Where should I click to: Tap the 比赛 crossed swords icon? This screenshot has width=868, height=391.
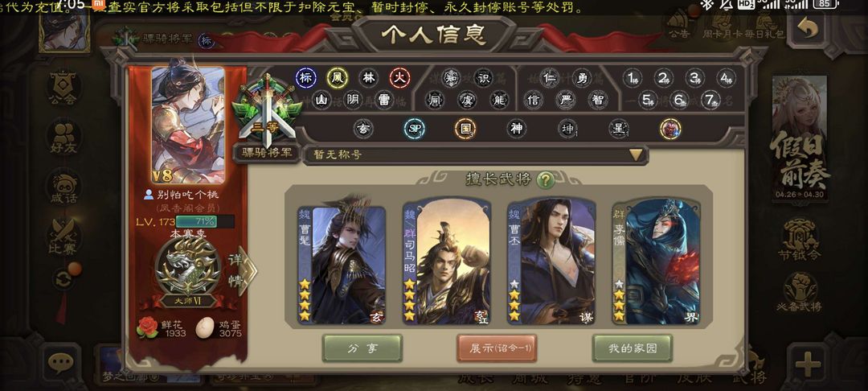(x=63, y=237)
